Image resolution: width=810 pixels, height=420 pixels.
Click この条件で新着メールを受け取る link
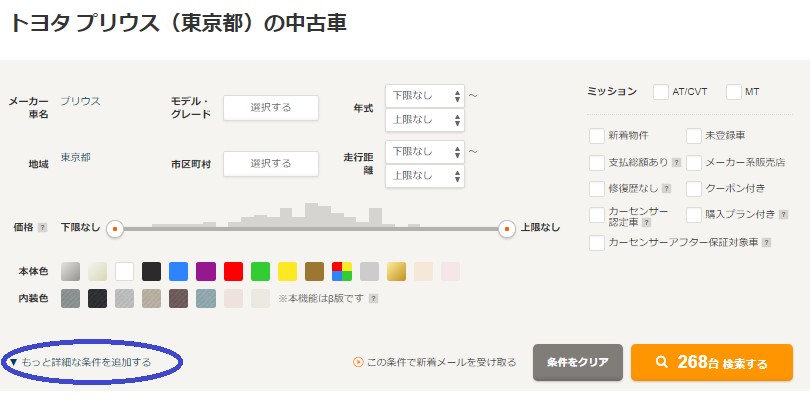pos(434,363)
